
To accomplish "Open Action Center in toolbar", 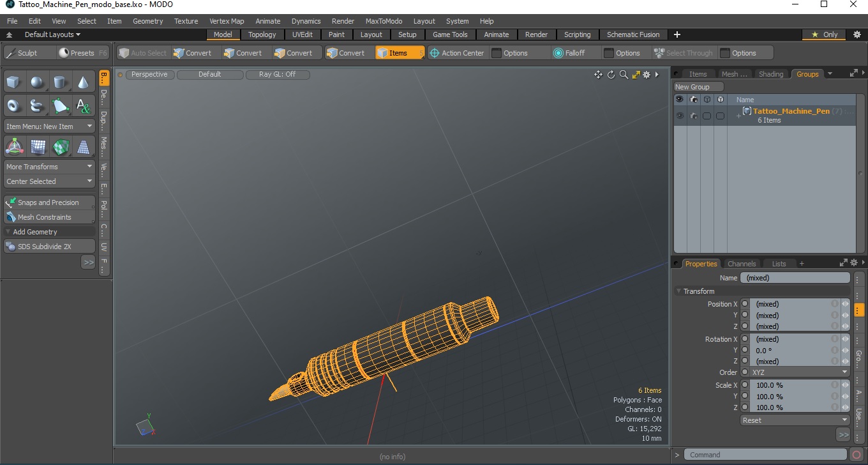I will [x=456, y=53].
